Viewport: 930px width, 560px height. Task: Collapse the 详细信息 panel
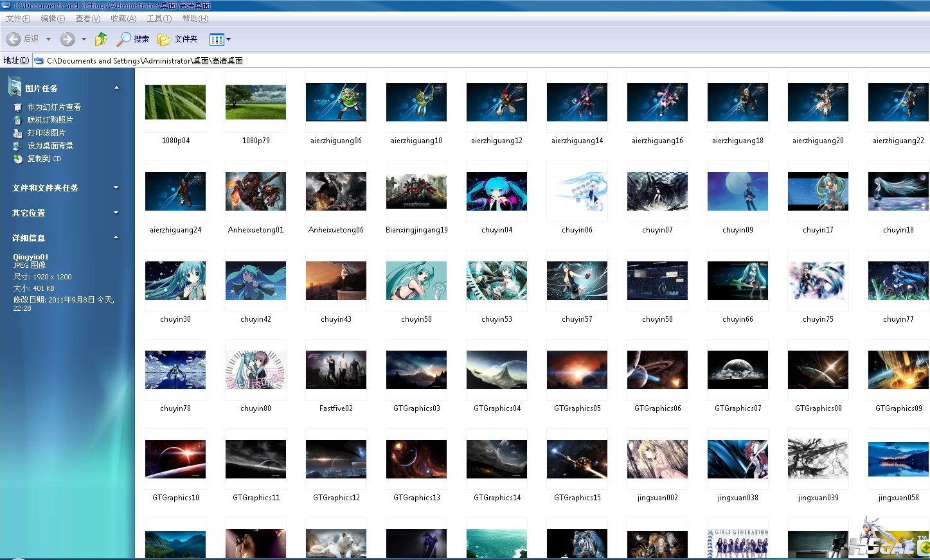click(116, 238)
